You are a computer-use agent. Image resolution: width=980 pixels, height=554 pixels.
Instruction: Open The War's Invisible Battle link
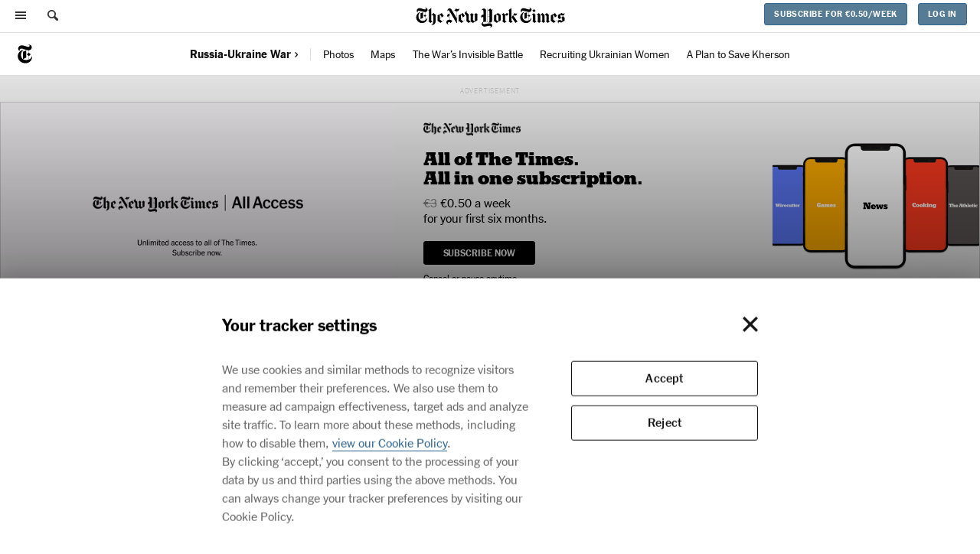468,54
